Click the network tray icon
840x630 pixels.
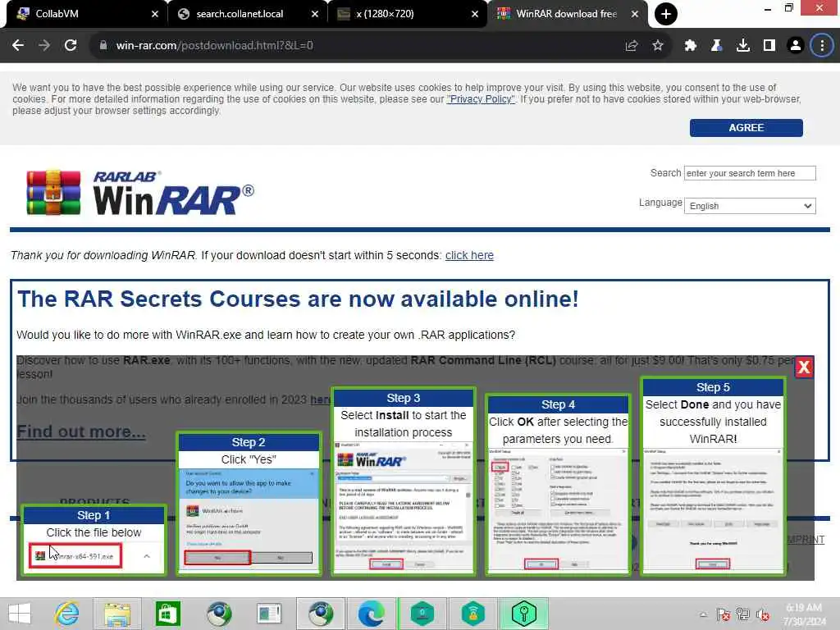[742, 614]
